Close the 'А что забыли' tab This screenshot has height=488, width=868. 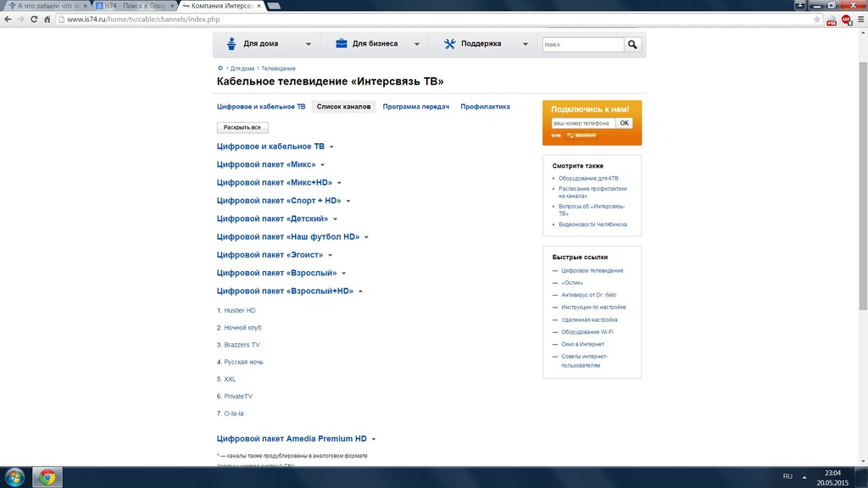tap(86, 6)
